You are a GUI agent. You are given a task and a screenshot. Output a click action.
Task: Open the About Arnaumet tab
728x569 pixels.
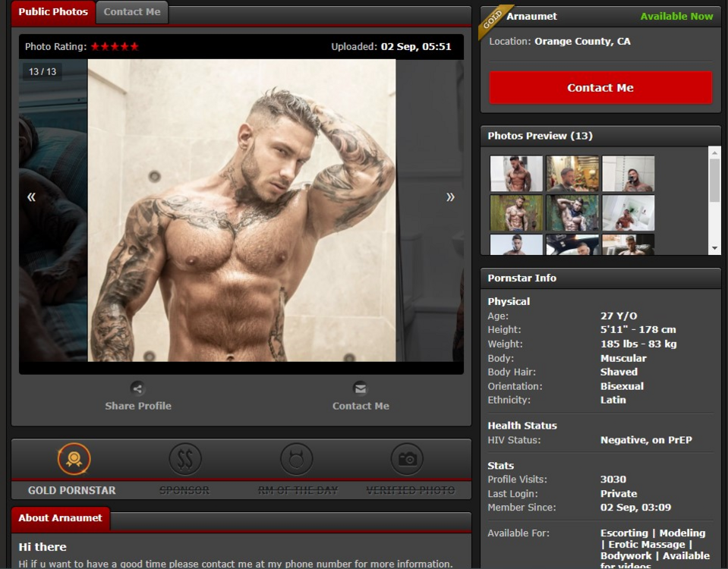(61, 518)
